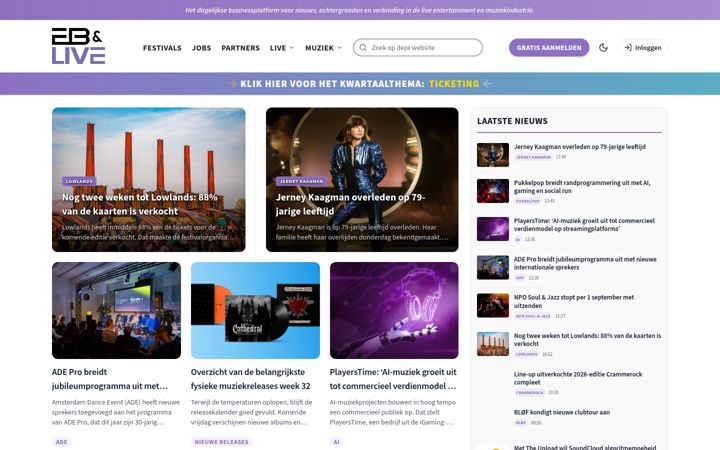Open sidebar item 'Pukkelpop breidt randprogrammering uit'
The image size is (720, 450).
pyautogui.click(x=582, y=186)
